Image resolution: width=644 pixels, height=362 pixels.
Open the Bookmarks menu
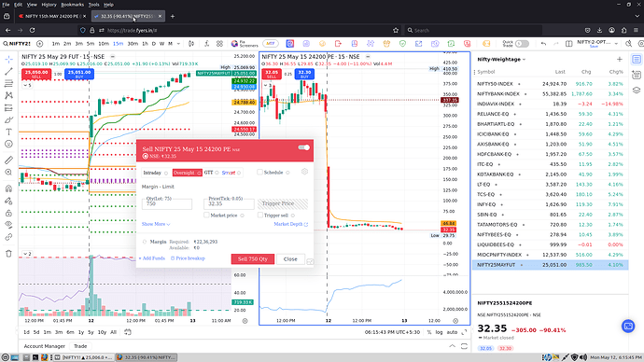(72, 5)
